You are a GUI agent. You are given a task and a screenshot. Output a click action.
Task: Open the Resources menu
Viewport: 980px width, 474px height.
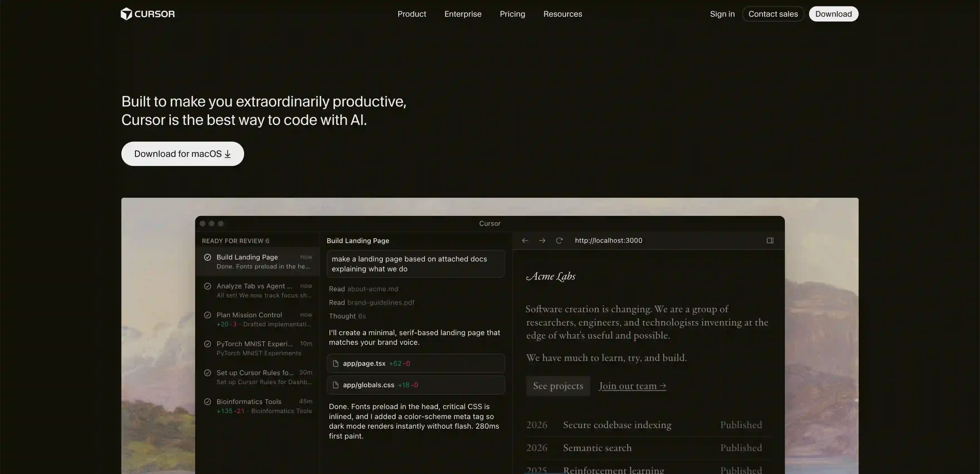click(562, 14)
